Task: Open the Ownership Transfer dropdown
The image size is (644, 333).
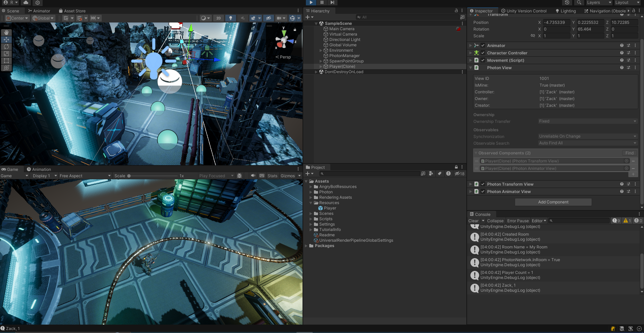Action: (x=588, y=121)
